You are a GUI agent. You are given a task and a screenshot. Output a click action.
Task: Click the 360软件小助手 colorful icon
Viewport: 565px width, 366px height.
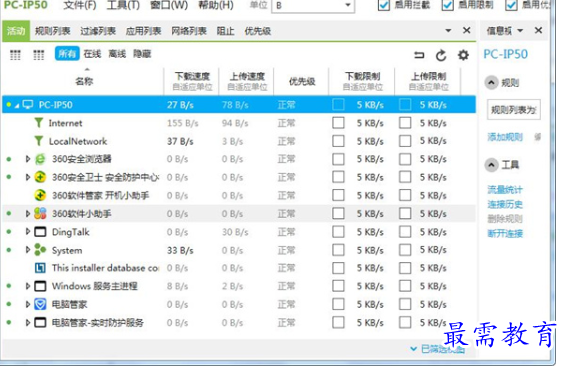coord(40,214)
